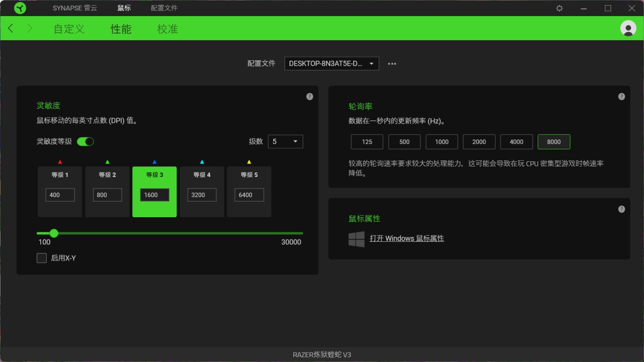Open the user account avatar
The image size is (644, 362).
coord(628,28)
